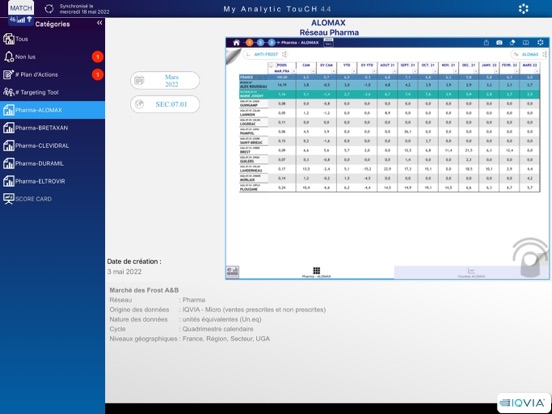
Task: Open the ANTI-FROST market selector
Action: click(x=266, y=55)
